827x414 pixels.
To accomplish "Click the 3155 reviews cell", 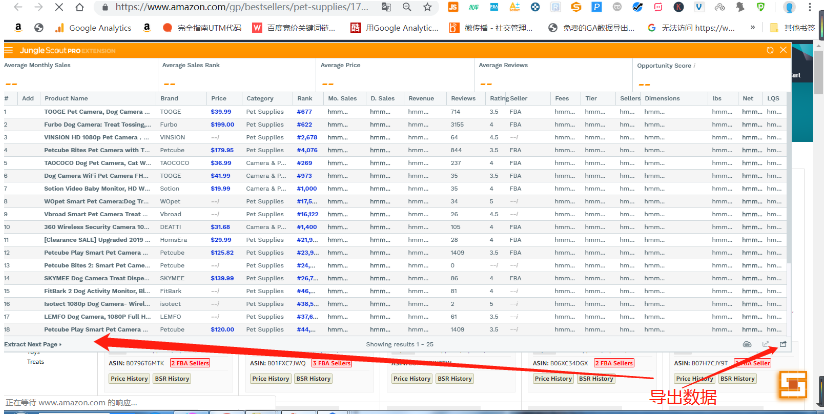I will (457, 124).
